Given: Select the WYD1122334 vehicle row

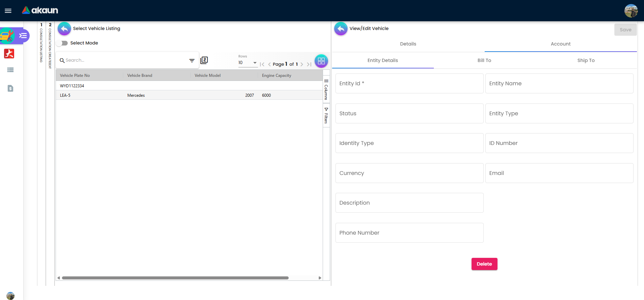Looking at the screenshot, I should pos(189,86).
